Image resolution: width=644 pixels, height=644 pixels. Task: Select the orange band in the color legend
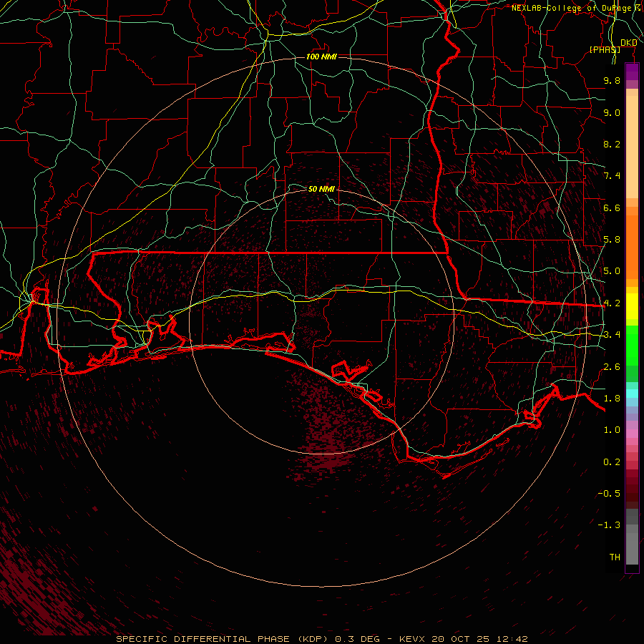pos(632,246)
